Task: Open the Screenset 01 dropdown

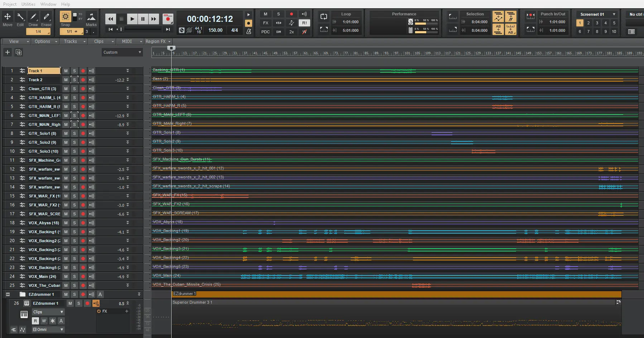Action: pos(597,14)
